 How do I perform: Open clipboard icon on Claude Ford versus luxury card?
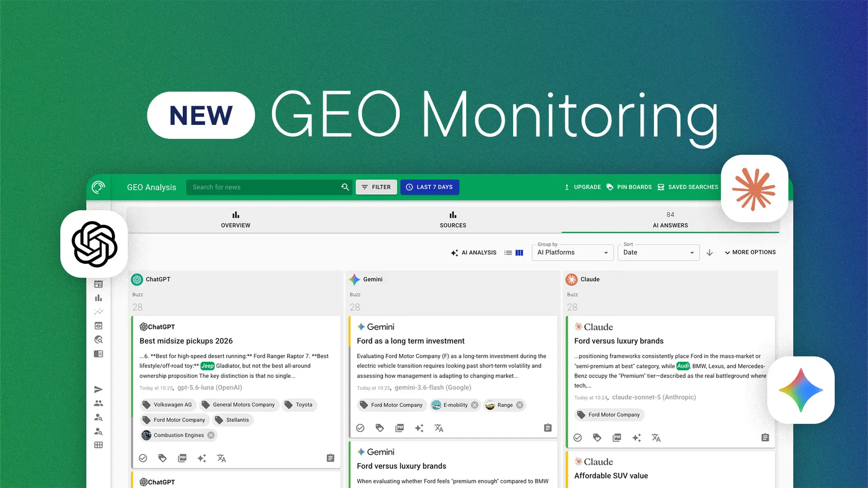[765, 438]
